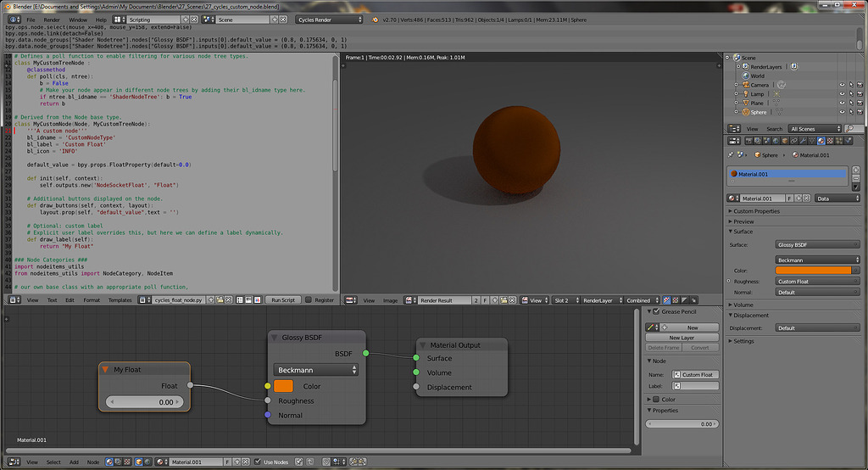Open the Window menu
This screenshot has width=868, height=470.
tap(78, 20)
